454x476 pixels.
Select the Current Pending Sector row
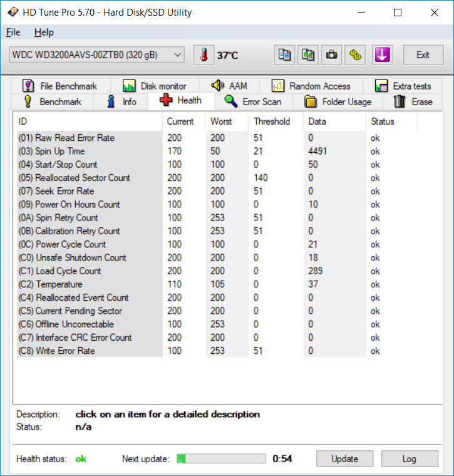[217, 311]
